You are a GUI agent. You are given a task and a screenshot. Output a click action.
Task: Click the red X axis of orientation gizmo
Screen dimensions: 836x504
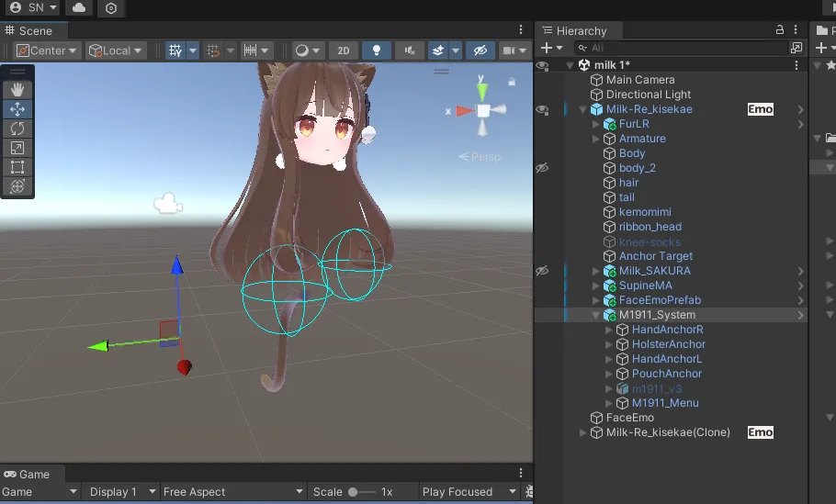463,111
